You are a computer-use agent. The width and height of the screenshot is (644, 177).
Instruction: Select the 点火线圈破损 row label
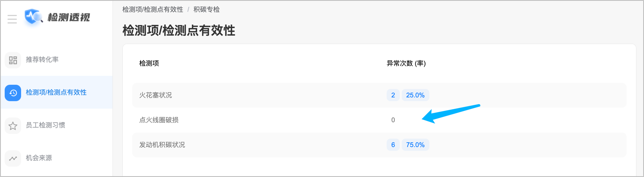tap(159, 120)
